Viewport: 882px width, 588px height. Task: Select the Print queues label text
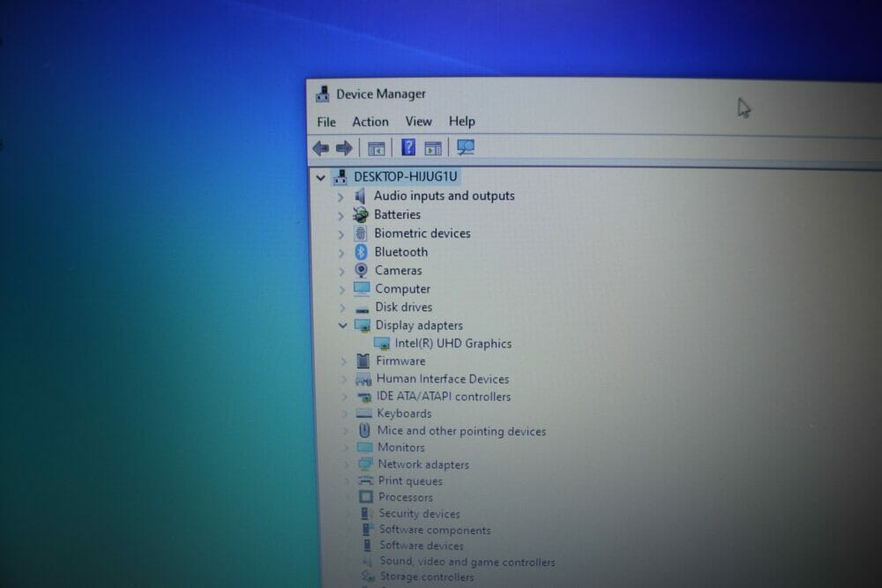click(410, 481)
